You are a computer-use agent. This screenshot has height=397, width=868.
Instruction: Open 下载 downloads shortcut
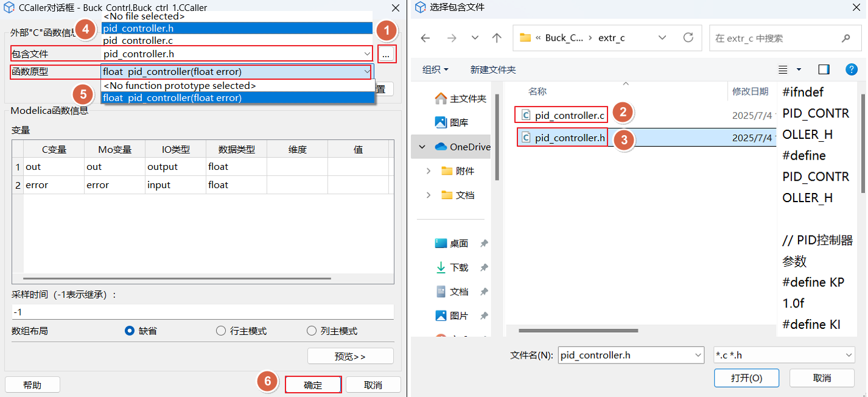452,267
